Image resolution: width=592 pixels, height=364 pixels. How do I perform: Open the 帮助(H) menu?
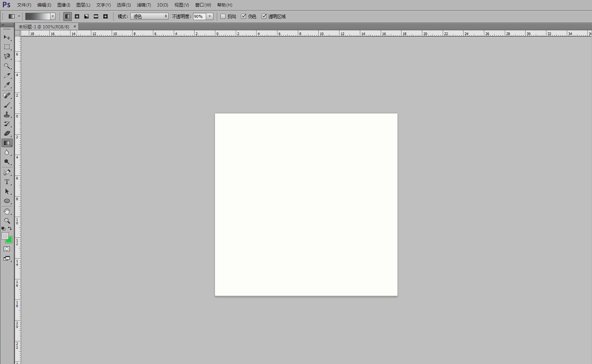pyautogui.click(x=224, y=5)
